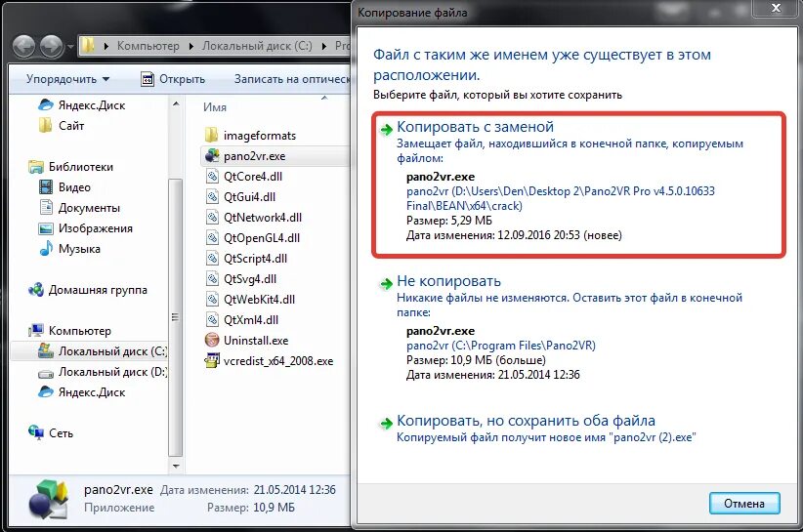Screen dimensions: 803x532
Task: Click the Размер: 5,29 МБ text
Action: point(449,221)
